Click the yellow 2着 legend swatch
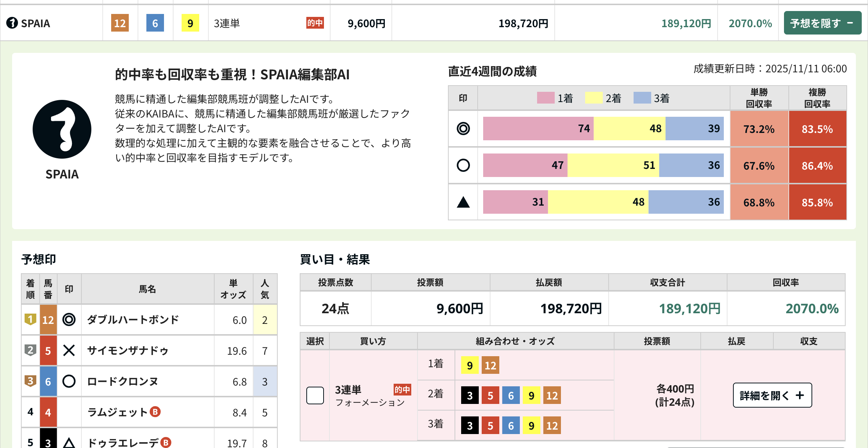 tap(593, 98)
